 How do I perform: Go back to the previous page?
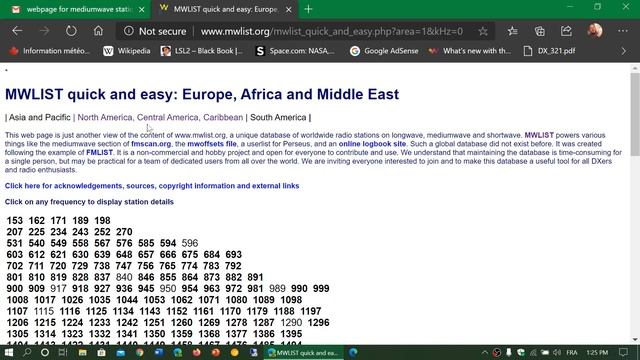click(x=17, y=31)
